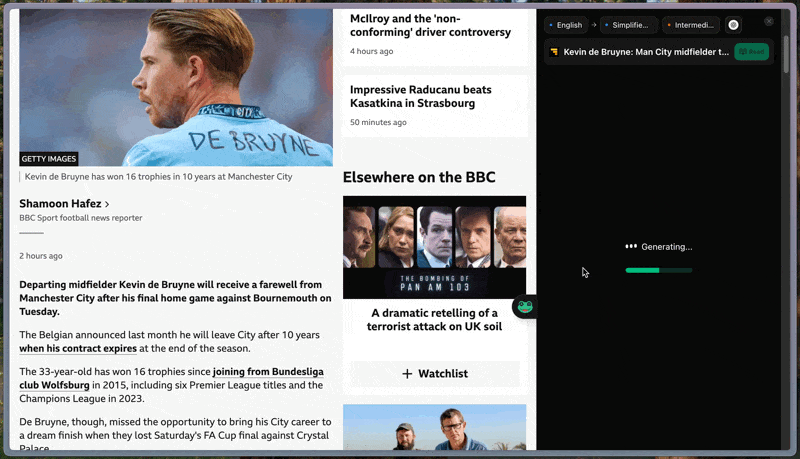Click the Watchlist button
The width and height of the screenshot is (800, 459).
click(x=435, y=373)
